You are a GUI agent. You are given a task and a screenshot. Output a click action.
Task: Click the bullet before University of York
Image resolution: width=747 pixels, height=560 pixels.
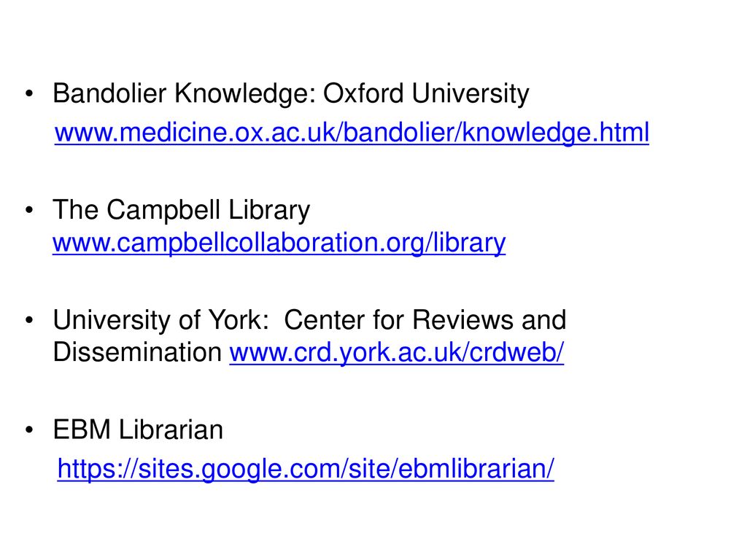(29, 320)
